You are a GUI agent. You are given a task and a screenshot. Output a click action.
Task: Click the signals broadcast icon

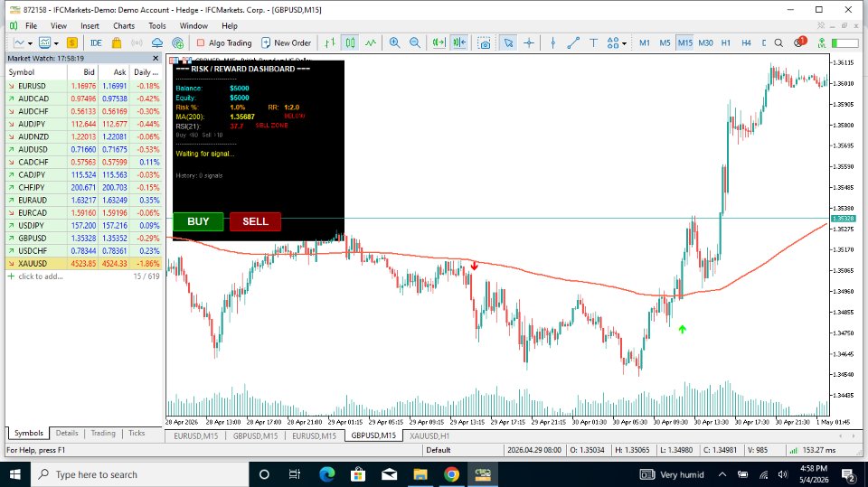coord(137,42)
